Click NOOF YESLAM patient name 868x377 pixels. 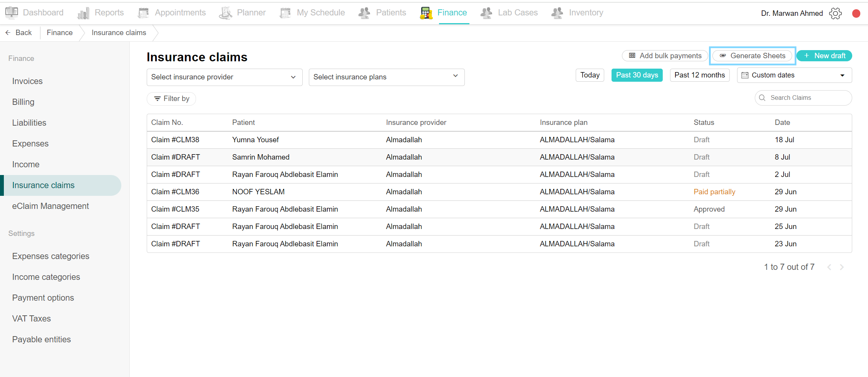258,192
